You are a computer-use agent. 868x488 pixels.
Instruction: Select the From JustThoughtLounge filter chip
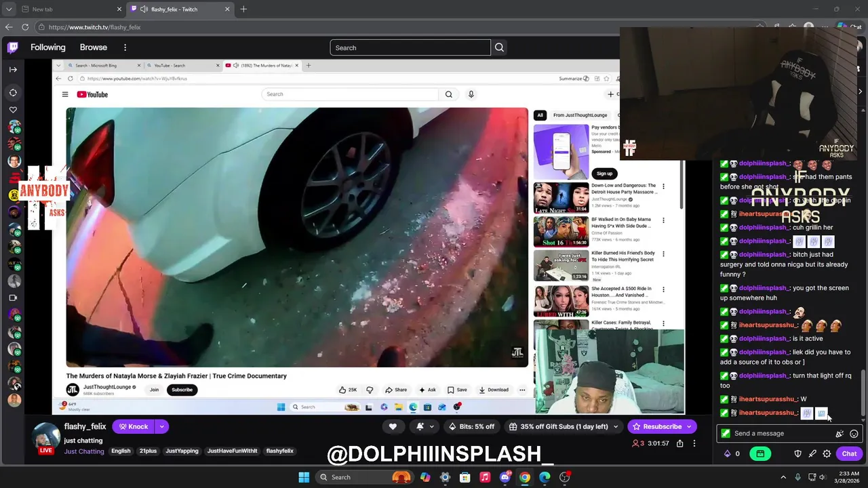click(580, 115)
